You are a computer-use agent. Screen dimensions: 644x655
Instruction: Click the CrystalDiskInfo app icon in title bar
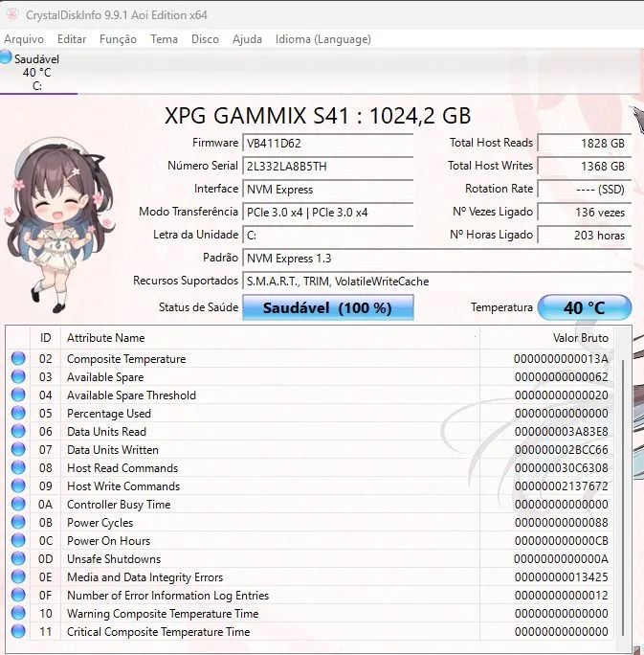[x=12, y=14]
